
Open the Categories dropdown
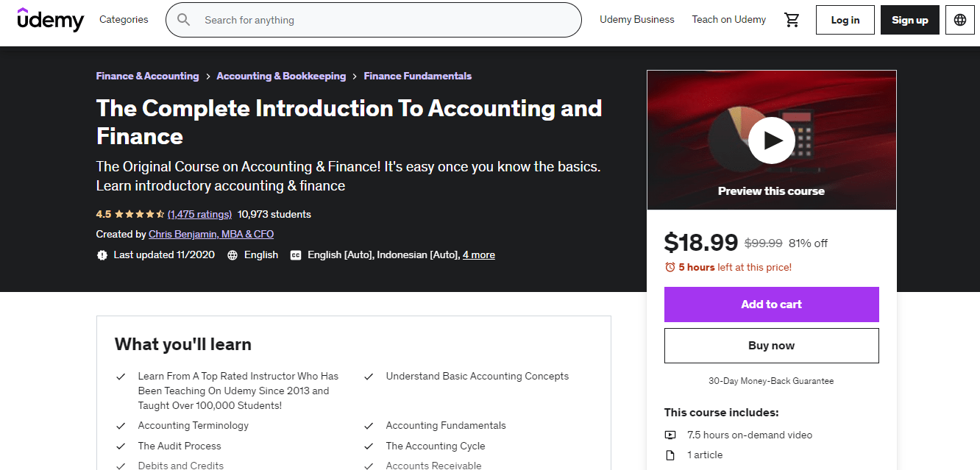pos(123,20)
